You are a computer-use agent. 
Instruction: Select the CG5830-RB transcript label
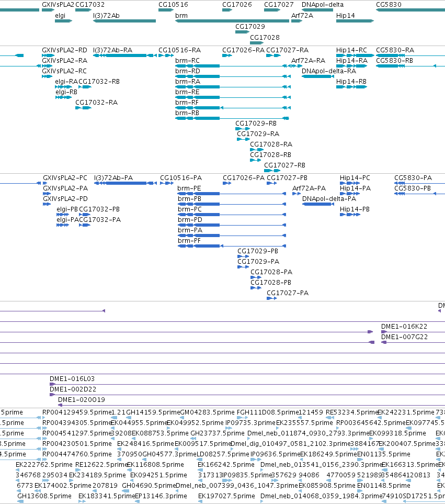[x=394, y=60]
